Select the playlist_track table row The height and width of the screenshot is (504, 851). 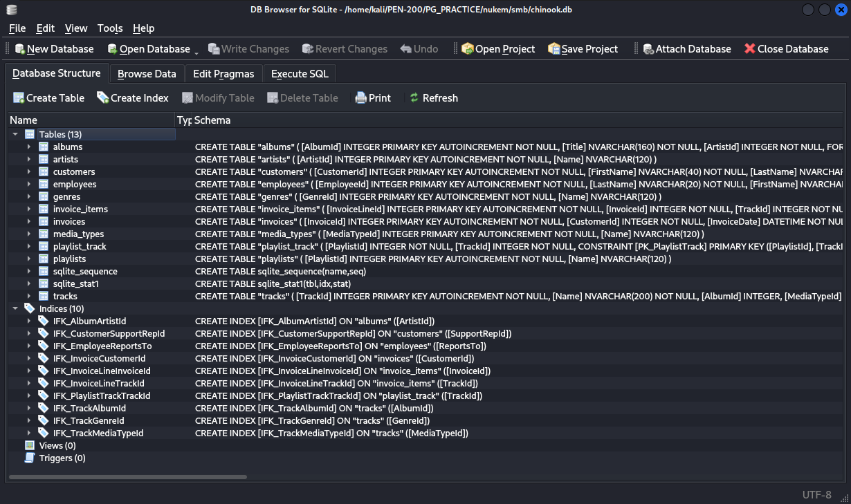point(425,246)
